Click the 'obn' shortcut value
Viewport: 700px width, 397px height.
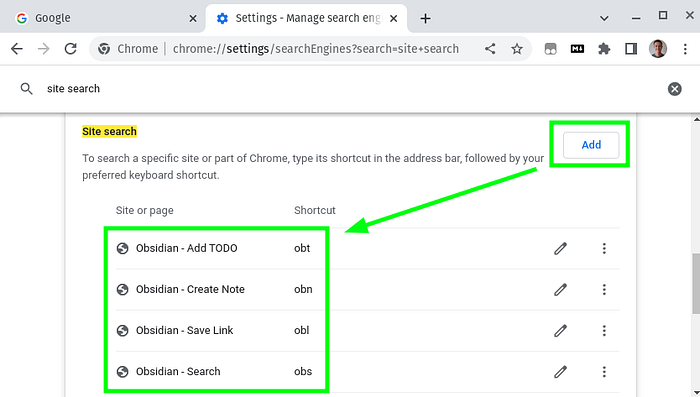click(303, 289)
